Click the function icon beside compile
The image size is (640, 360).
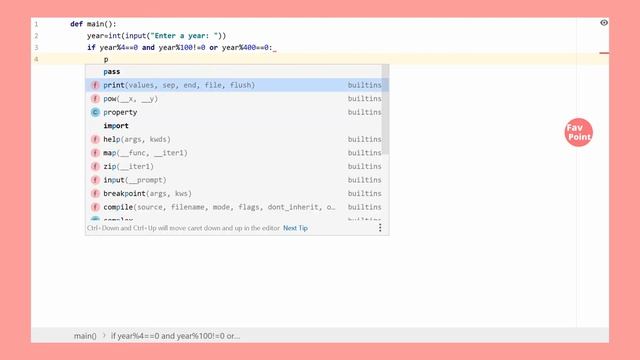click(x=95, y=207)
